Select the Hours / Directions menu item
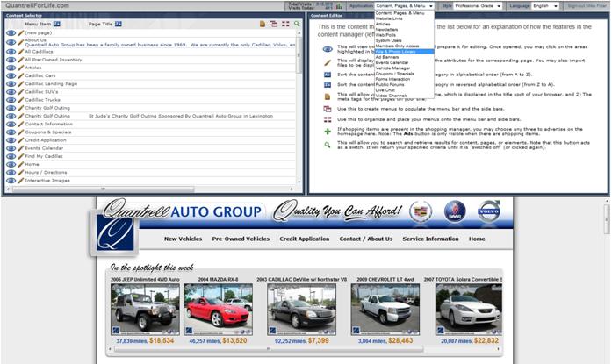The image size is (612, 364). [46, 172]
